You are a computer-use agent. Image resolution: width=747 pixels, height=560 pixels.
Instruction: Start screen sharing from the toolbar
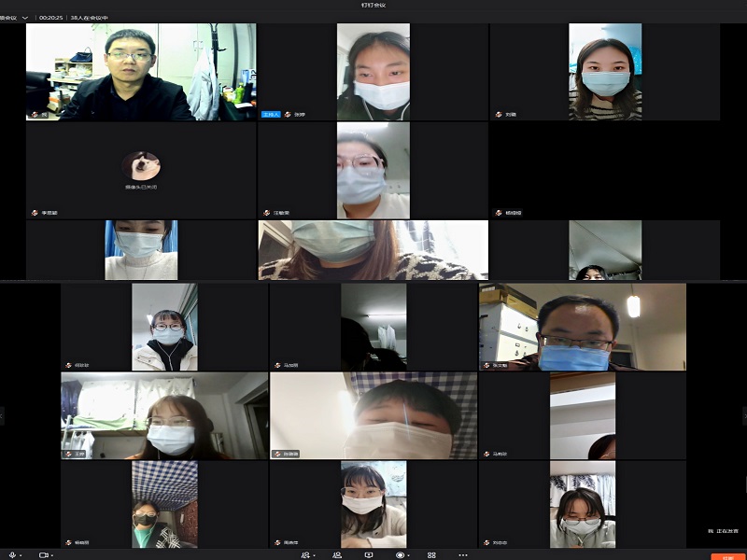coord(369,554)
